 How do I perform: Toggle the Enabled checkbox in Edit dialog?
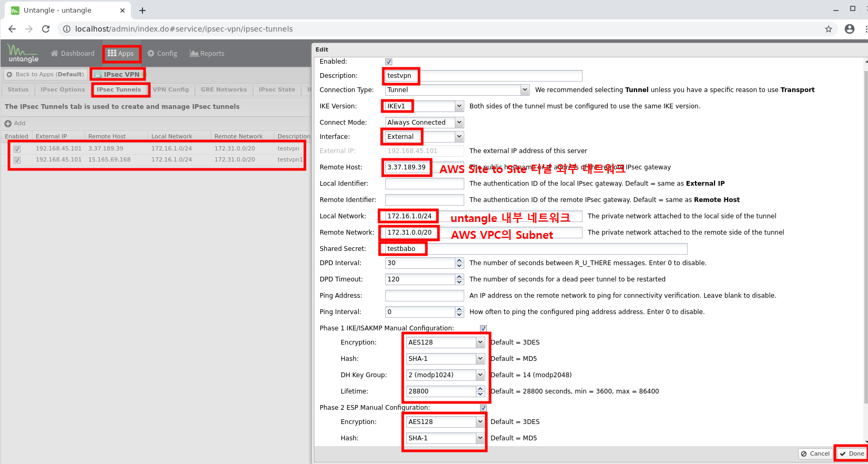pos(389,62)
